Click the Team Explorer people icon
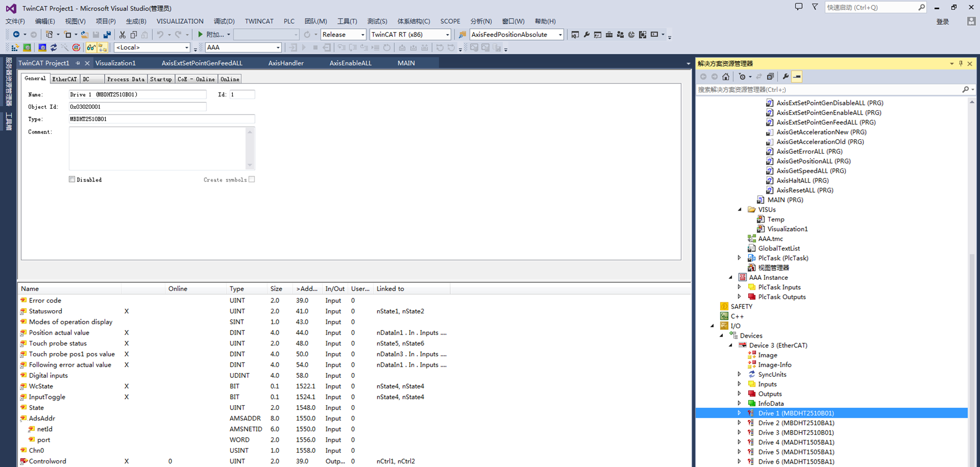The image size is (980, 467). (620, 34)
